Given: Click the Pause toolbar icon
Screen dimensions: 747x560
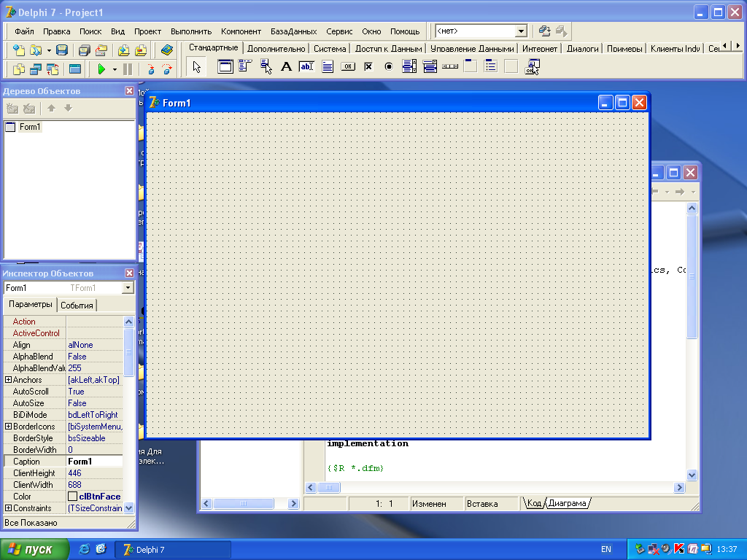Looking at the screenshot, I should point(128,69).
